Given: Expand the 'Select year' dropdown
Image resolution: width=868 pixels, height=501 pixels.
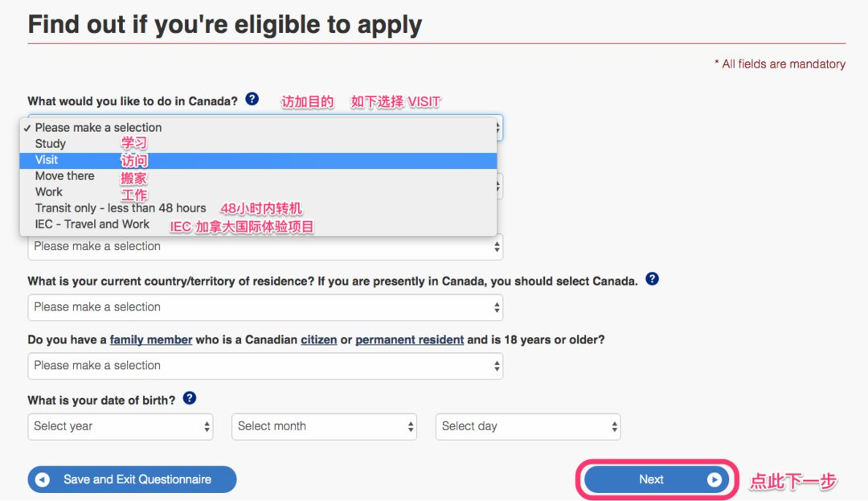Looking at the screenshot, I should pos(121,426).
